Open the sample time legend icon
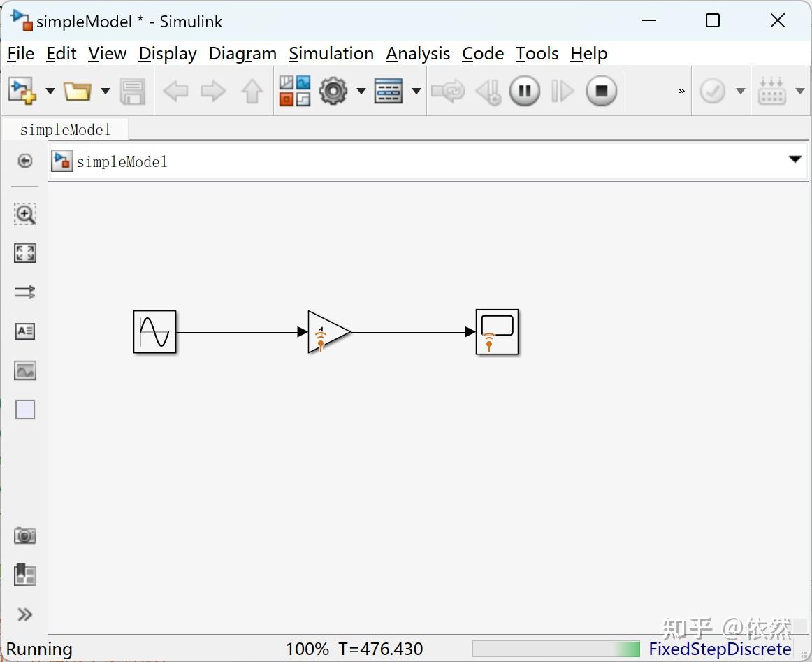Image resolution: width=812 pixels, height=662 pixels. click(x=25, y=292)
